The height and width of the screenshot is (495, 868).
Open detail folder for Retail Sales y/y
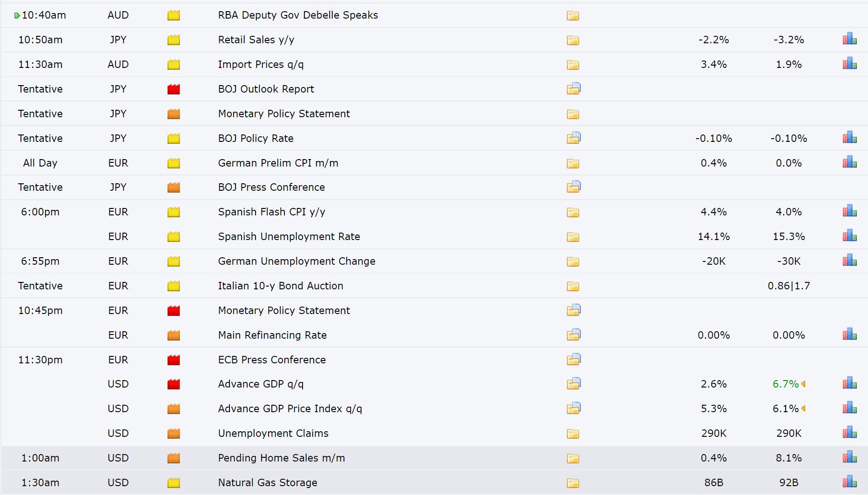[x=573, y=40]
